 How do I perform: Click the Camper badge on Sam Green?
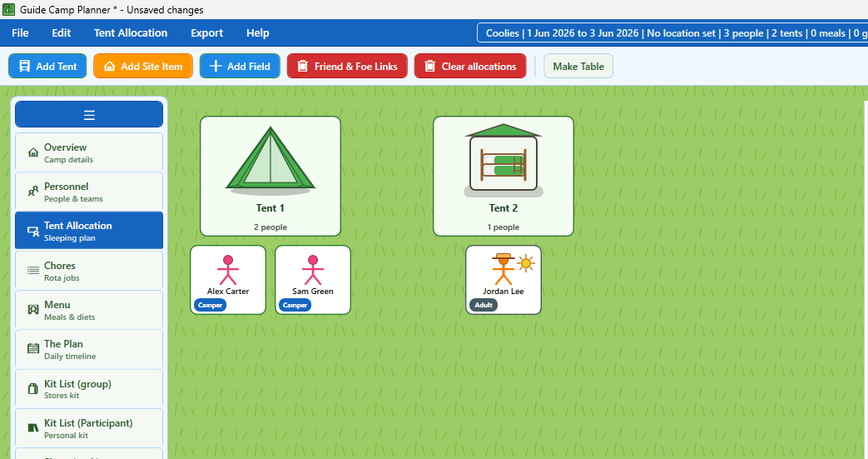pos(295,305)
